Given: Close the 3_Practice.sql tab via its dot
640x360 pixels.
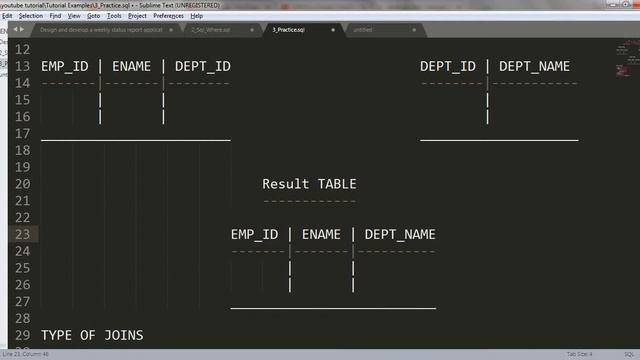Looking at the screenshot, I should (333, 30).
